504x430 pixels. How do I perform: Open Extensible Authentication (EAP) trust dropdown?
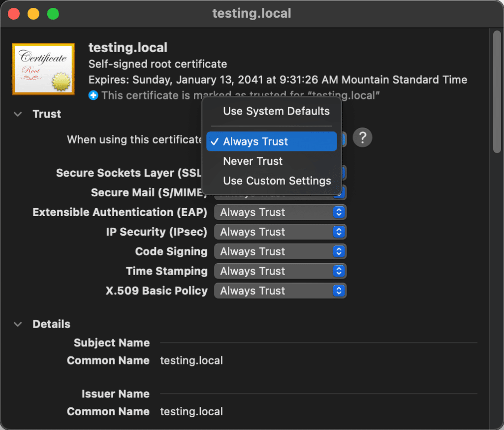pyautogui.click(x=280, y=213)
